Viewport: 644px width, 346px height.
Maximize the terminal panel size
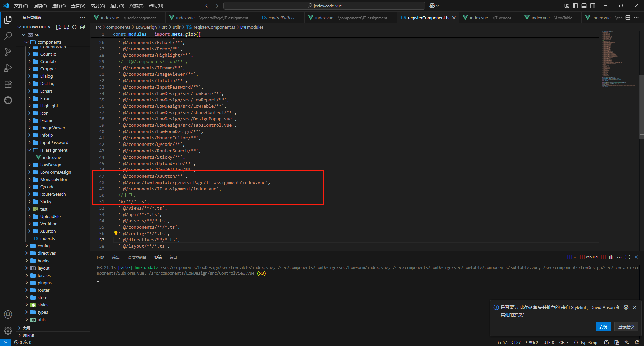tap(628, 257)
